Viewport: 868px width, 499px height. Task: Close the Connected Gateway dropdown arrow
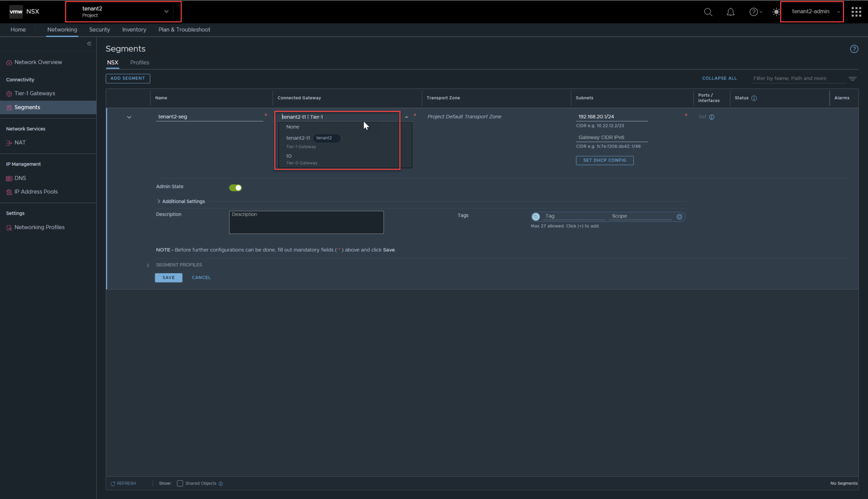click(x=406, y=117)
